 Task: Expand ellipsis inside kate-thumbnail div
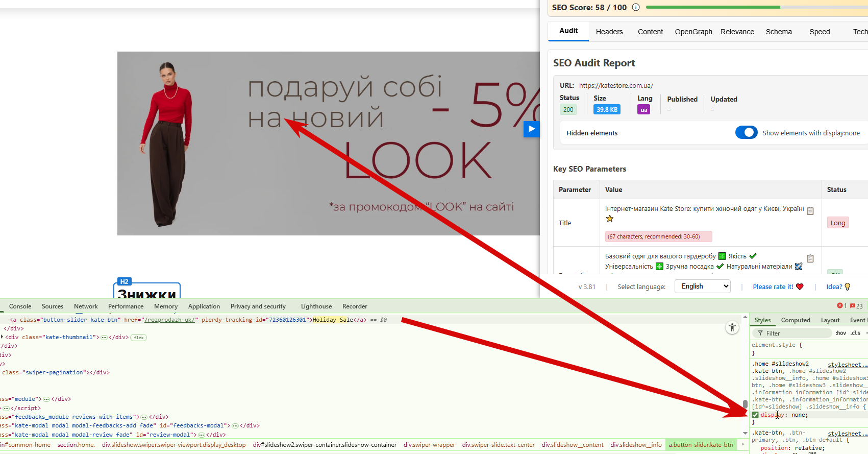pos(104,338)
